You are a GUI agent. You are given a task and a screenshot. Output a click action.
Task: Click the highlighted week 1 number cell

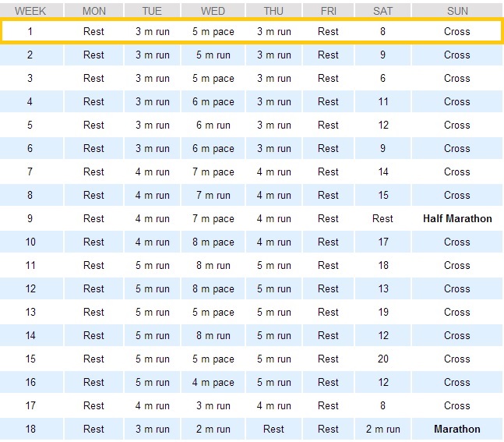pos(30,31)
